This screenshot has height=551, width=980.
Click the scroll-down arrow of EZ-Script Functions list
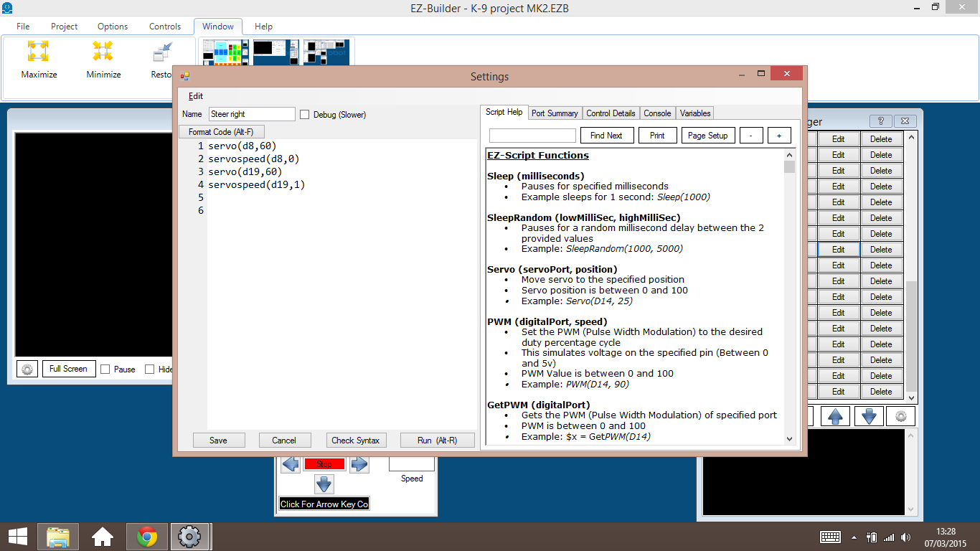tap(789, 439)
